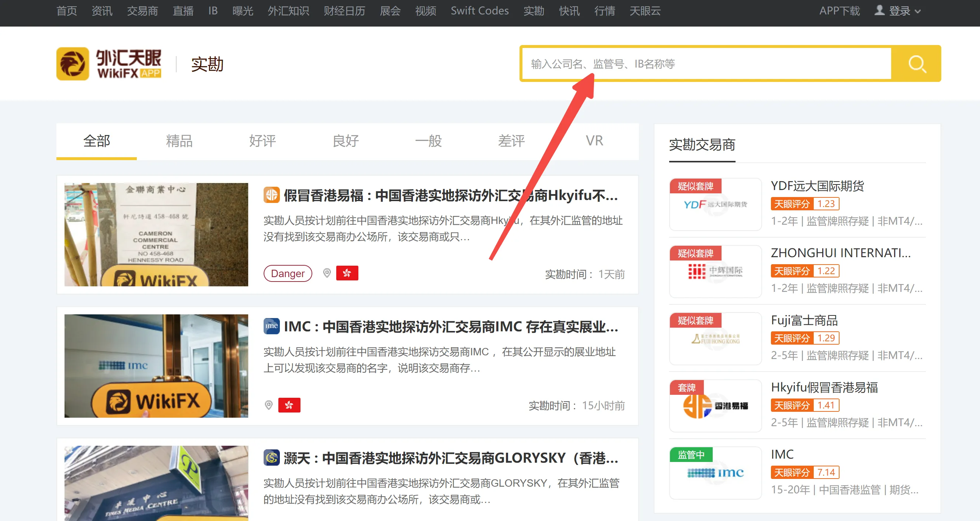Open 资讯 in the top navigation
The width and height of the screenshot is (980, 521).
tap(102, 11)
